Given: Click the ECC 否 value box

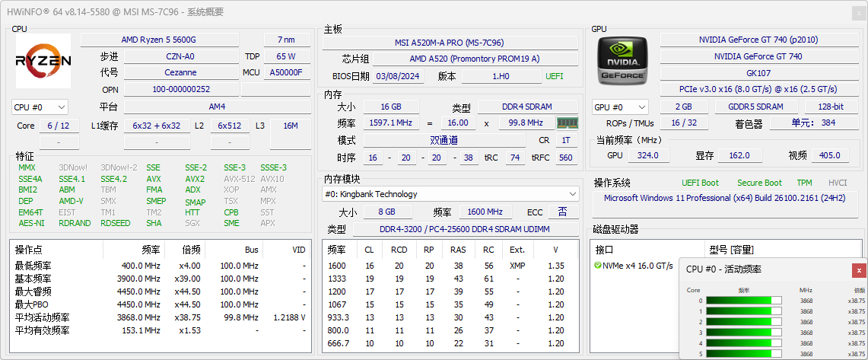Looking at the screenshot, I should click(x=562, y=212).
